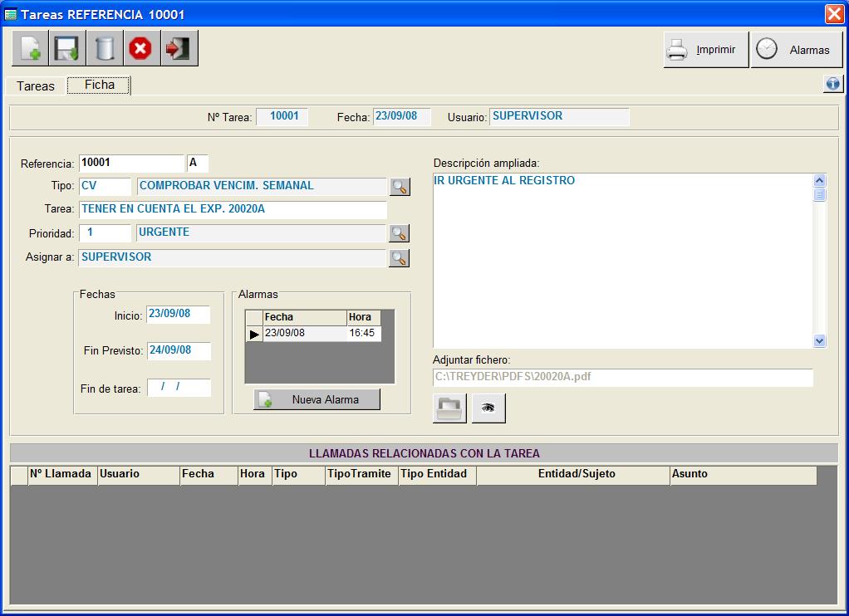Click the Adjuntar fichero path field
Viewport: 849px width, 616px height.
point(623,377)
